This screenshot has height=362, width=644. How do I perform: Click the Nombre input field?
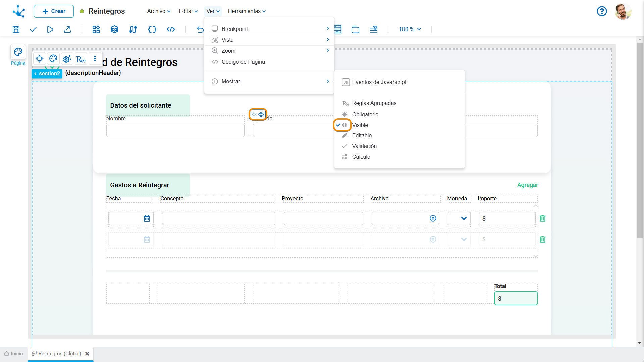(175, 130)
